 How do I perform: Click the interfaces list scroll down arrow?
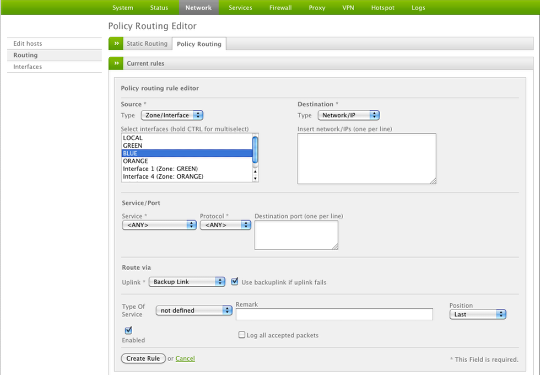tap(255, 178)
